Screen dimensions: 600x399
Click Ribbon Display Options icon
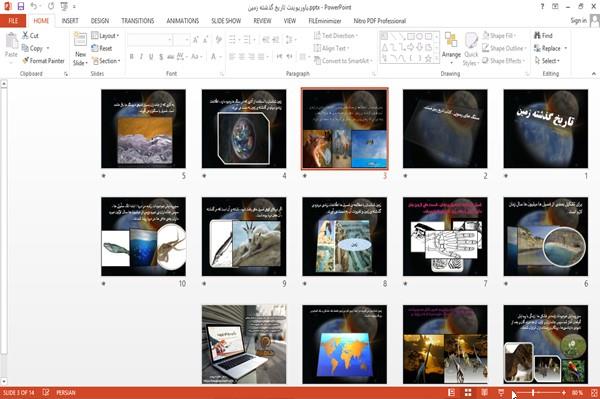555,7
